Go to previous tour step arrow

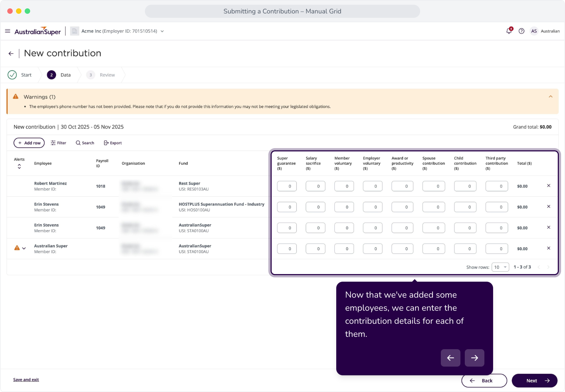tap(451, 358)
